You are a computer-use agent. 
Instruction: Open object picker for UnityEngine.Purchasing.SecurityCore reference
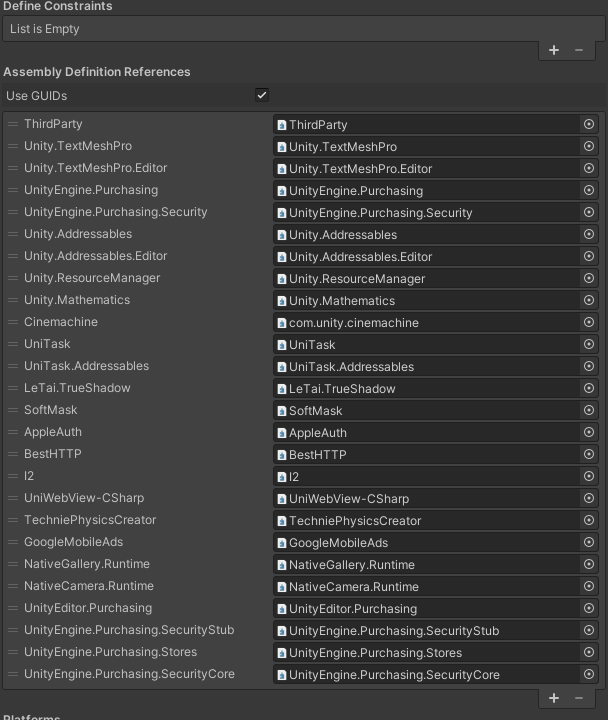tap(589, 674)
